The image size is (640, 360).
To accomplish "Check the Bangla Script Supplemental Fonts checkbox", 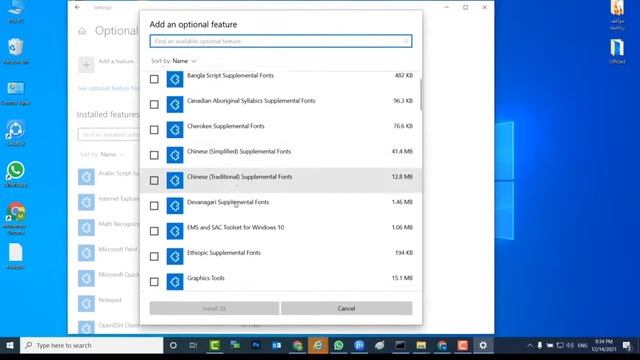I will coord(154,79).
